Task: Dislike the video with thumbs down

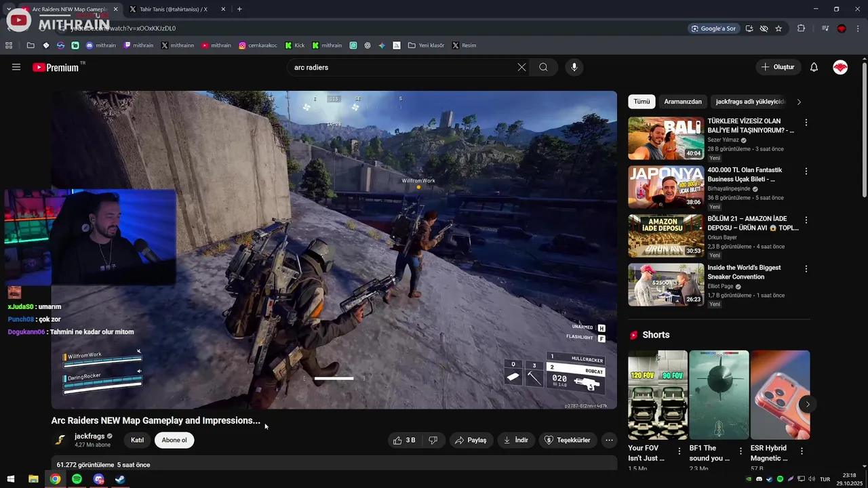Action: point(433,440)
